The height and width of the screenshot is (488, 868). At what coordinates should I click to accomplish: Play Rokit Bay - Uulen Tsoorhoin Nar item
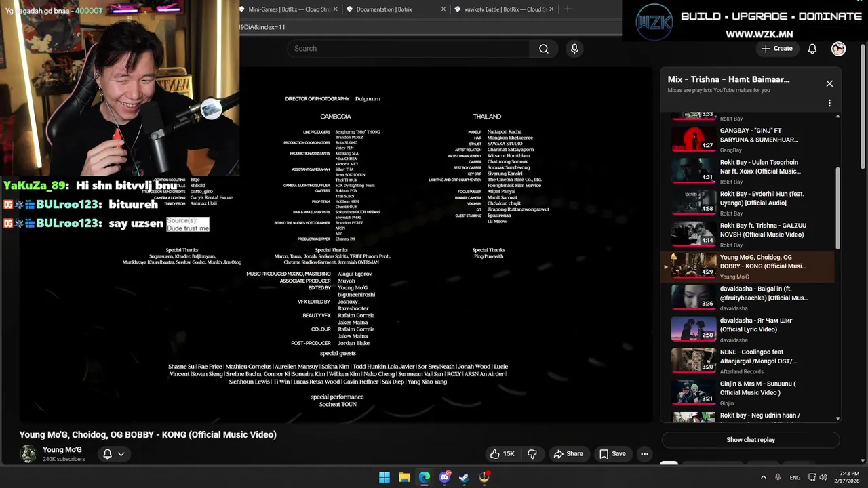point(749,171)
